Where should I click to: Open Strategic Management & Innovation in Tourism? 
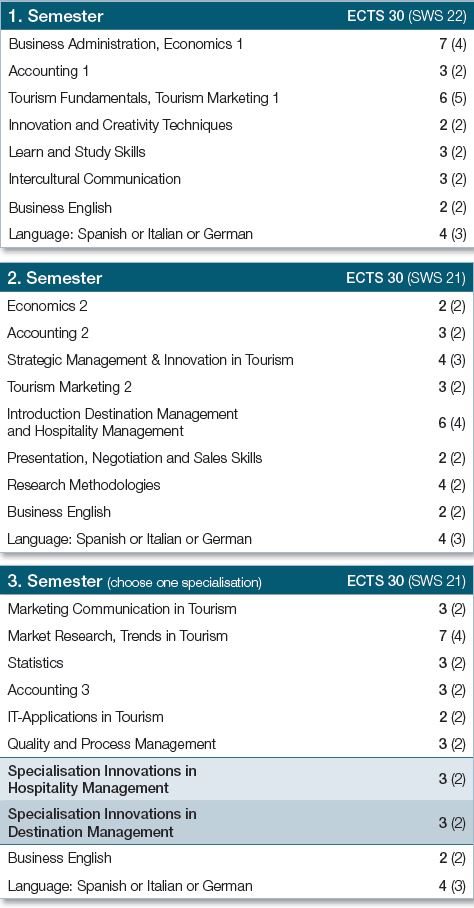coord(237,360)
